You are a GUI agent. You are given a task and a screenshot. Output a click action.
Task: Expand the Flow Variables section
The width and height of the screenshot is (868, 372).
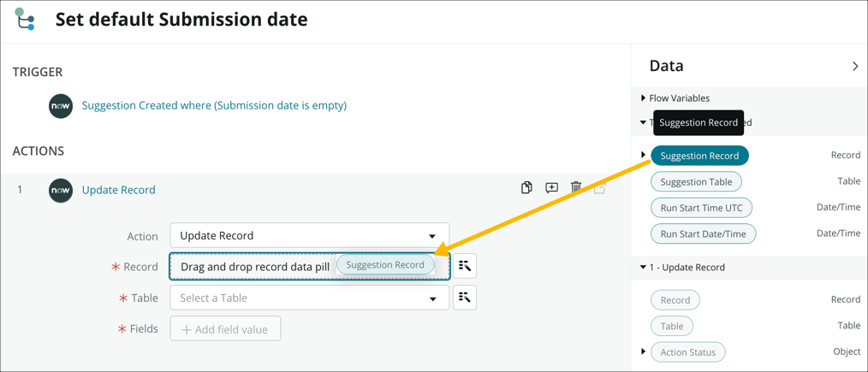(643, 98)
